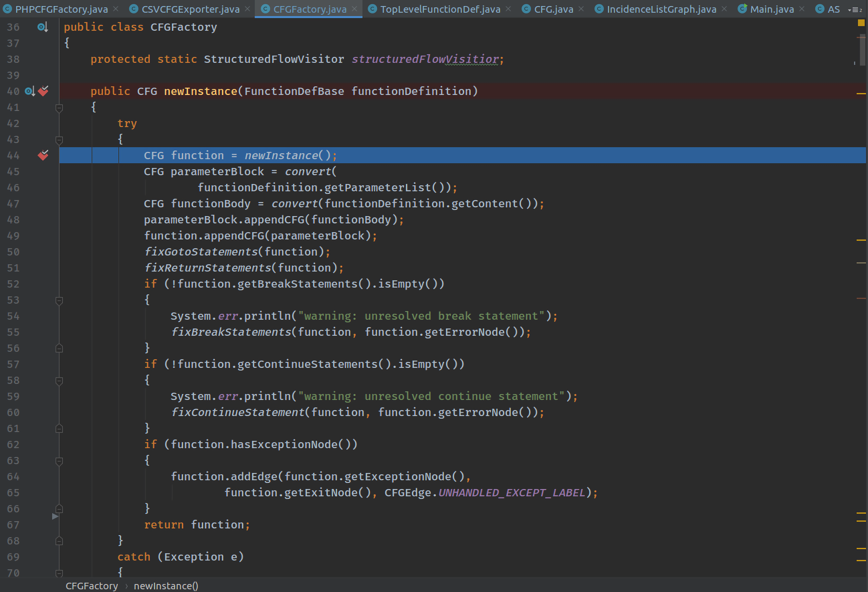
Task: Click the "unresolved break statement" string
Action: (421, 316)
